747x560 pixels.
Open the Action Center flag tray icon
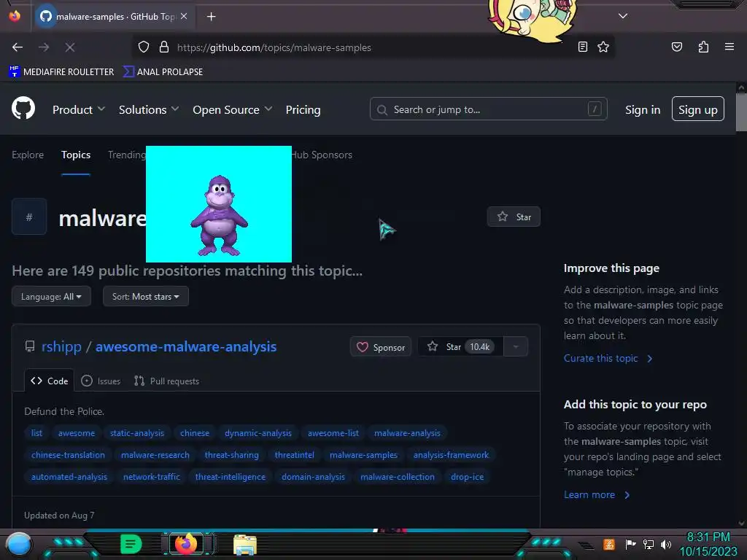point(630,544)
